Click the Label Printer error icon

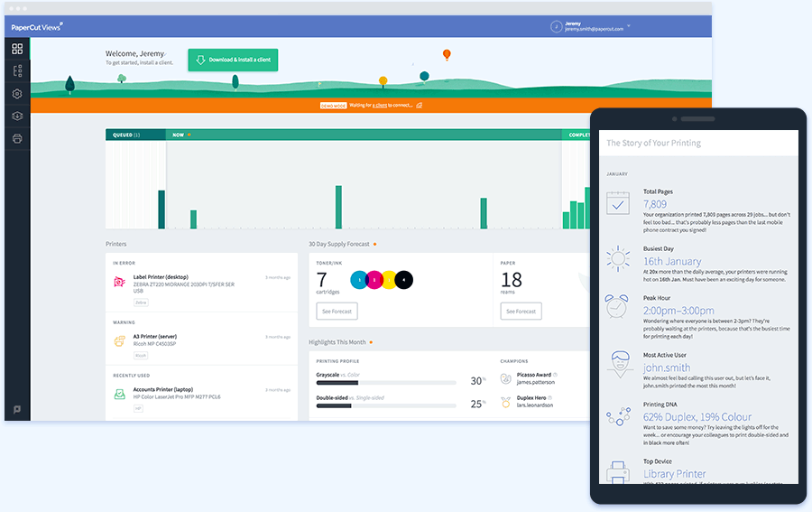pos(119,282)
